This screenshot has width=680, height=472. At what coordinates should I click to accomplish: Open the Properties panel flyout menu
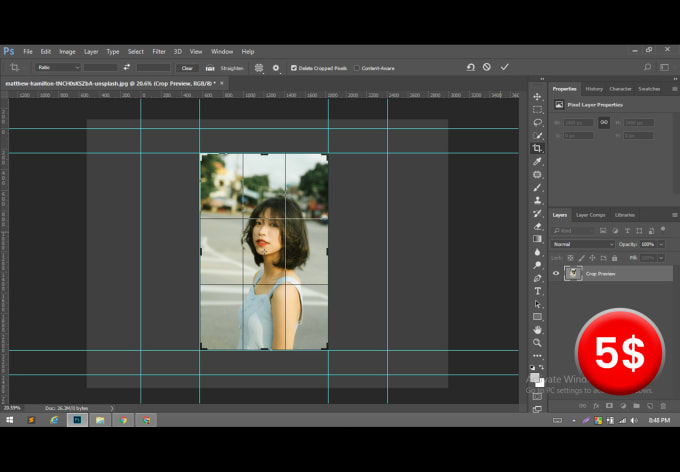(674, 89)
